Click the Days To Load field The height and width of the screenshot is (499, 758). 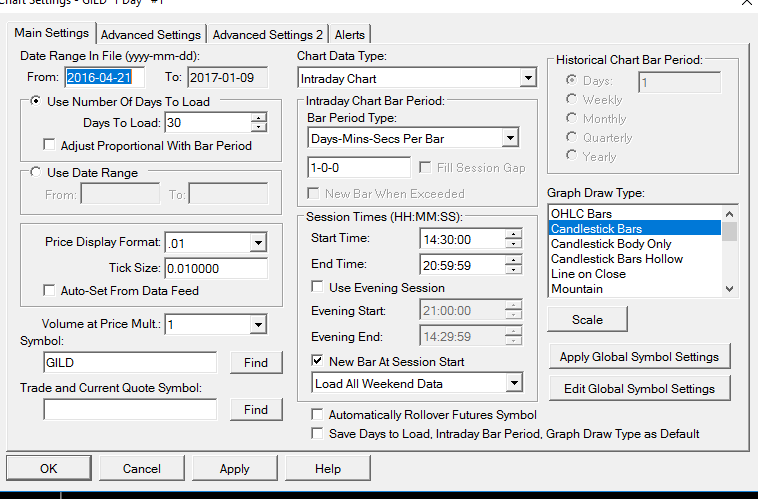click(208, 122)
